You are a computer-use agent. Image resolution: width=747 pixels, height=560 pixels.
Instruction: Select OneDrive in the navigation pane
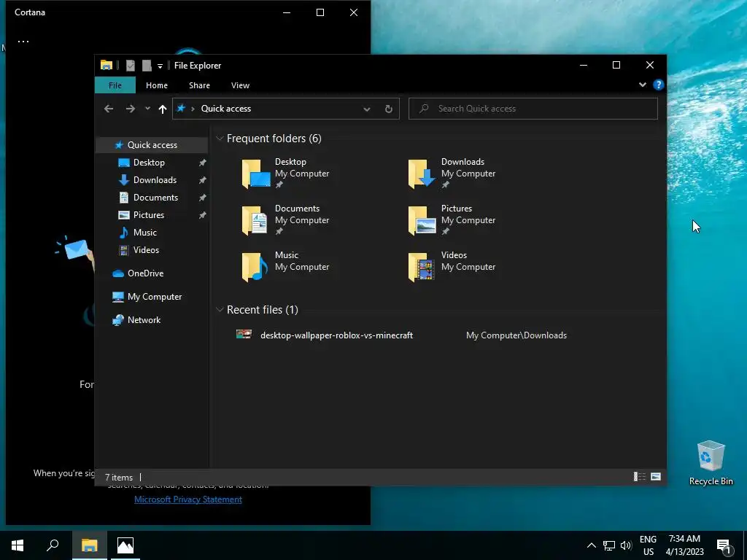pos(145,273)
